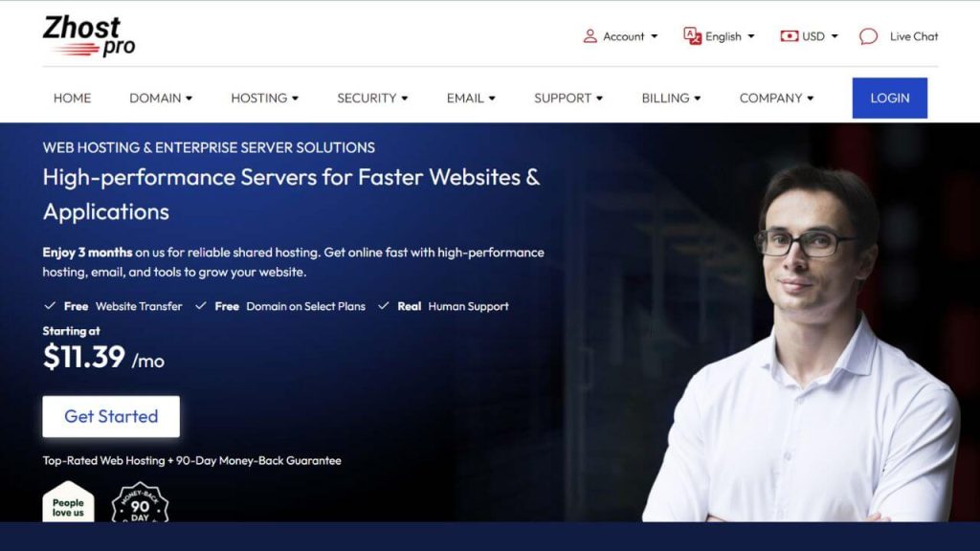Click the Real Human Support text
980x551 pixels.
[453, 306]
